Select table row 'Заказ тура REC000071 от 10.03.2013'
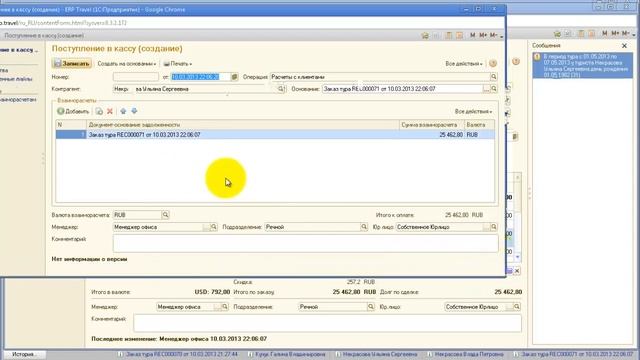This screenshot has width=640, height=360. (x=275, y=135)
